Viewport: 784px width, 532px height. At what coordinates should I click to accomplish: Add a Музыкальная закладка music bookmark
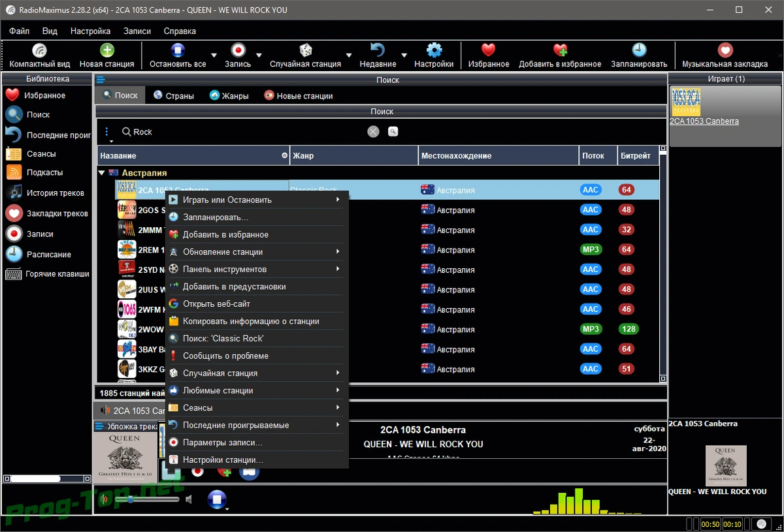coord(725,55)
